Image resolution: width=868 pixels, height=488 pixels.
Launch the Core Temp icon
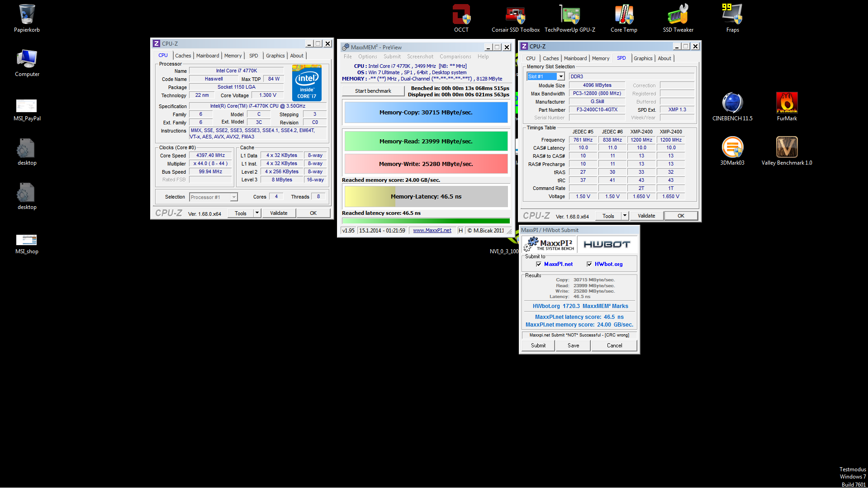(624, 18)
